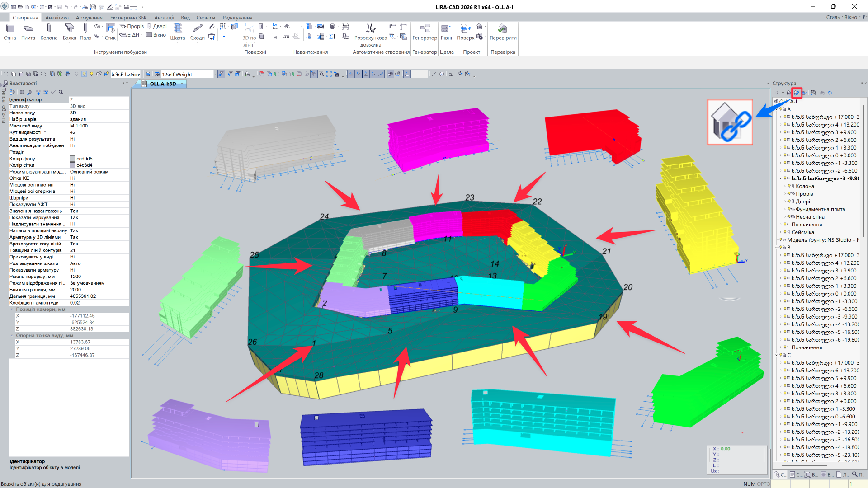Collapse the Позиція камери property group
The image size is (868, 488).
pos(12,310)
